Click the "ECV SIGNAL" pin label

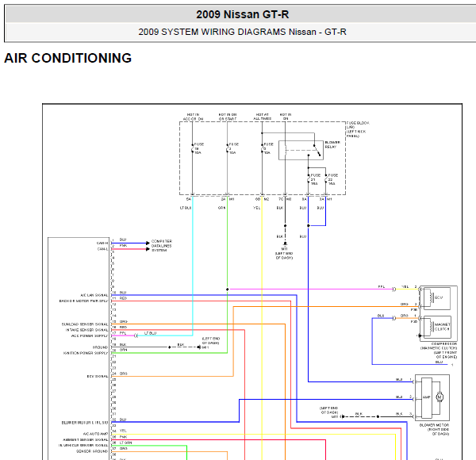98,376
